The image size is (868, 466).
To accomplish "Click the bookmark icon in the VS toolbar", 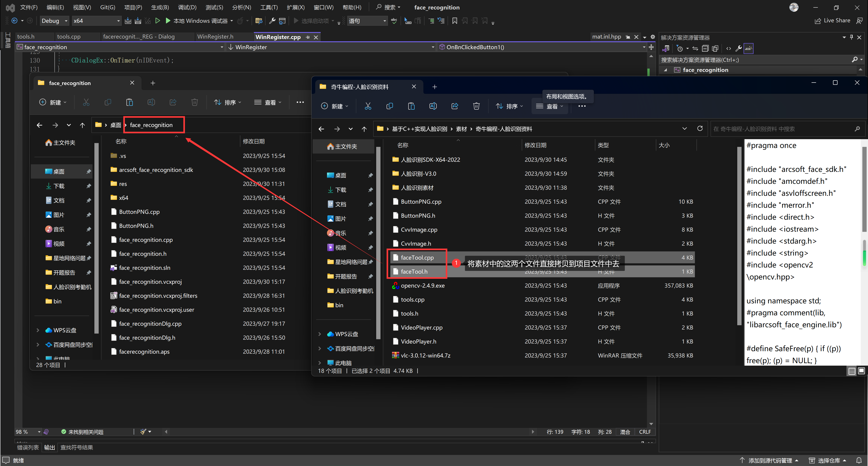I will coord(455,21).
